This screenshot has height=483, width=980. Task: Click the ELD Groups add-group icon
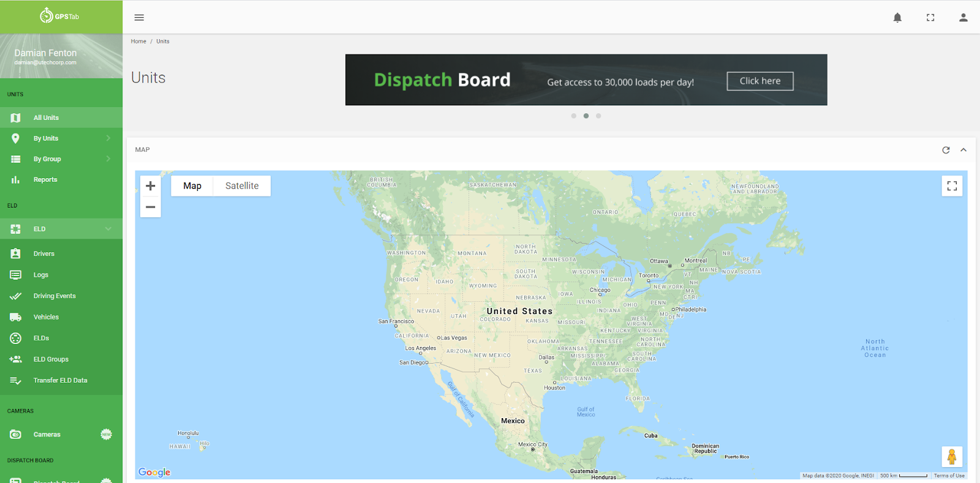[16, 359]
